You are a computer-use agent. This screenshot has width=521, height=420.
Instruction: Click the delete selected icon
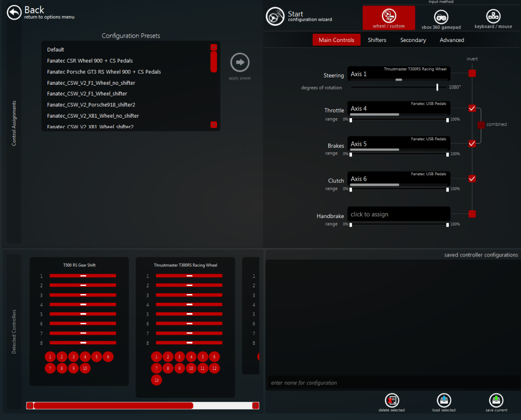click(x=392, y=400)
